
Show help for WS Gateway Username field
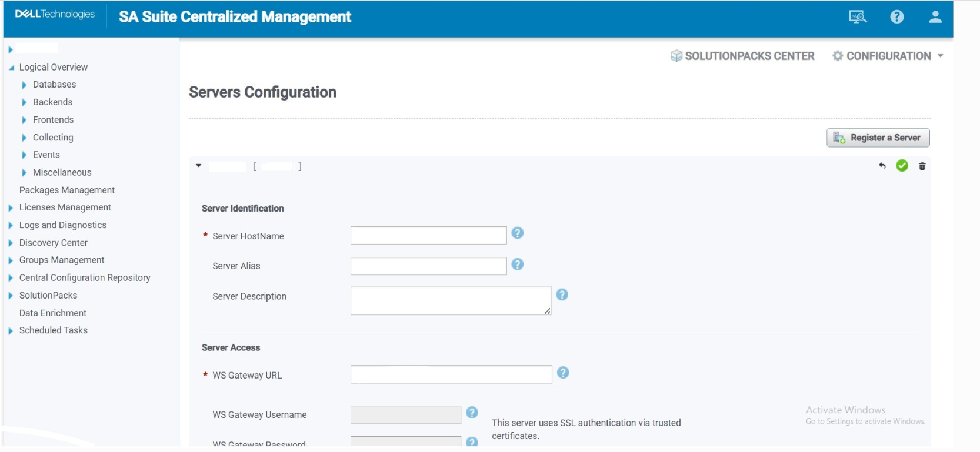[472, 413]
